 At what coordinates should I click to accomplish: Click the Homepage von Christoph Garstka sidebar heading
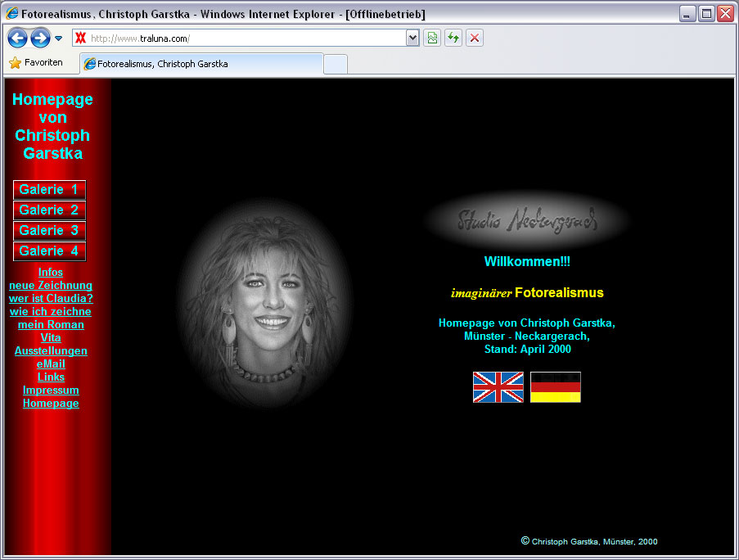click(52, 126)
